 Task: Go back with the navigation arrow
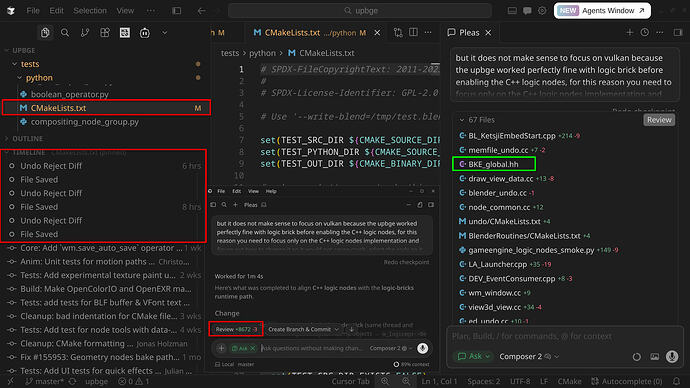click(x=201, y=11)
